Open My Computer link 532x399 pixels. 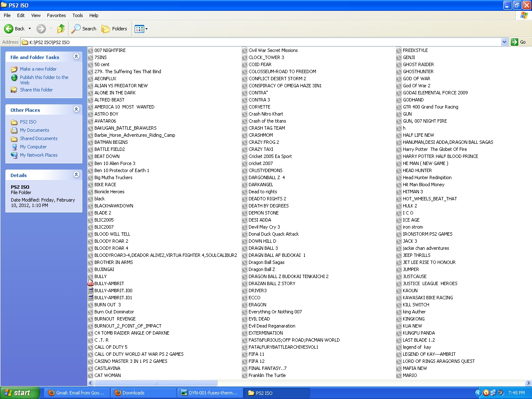click(33, 147)
